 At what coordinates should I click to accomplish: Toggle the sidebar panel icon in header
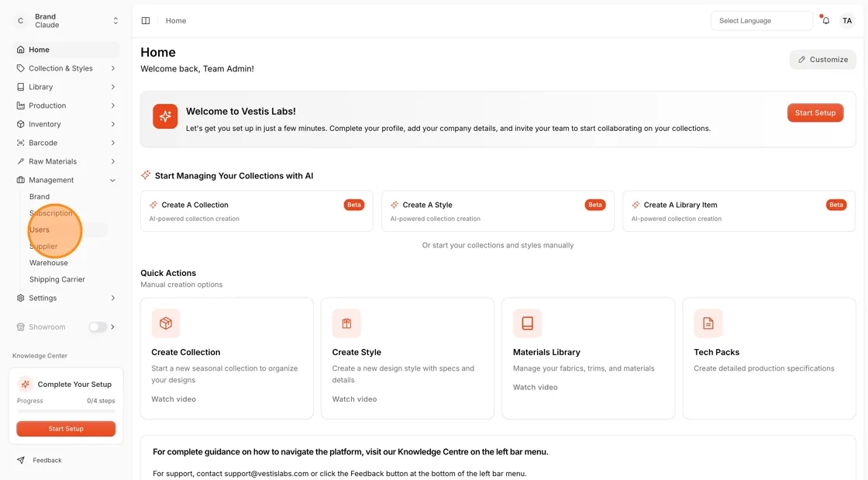146,20
